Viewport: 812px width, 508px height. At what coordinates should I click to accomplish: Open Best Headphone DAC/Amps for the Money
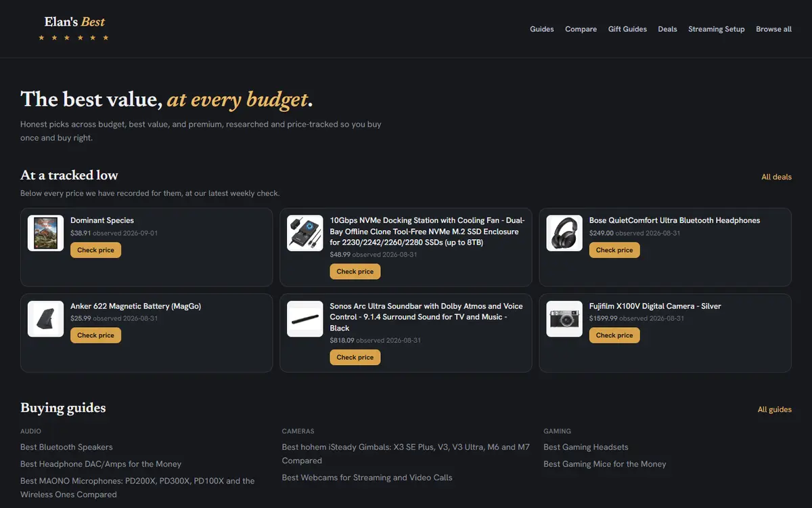coord(101,464)
